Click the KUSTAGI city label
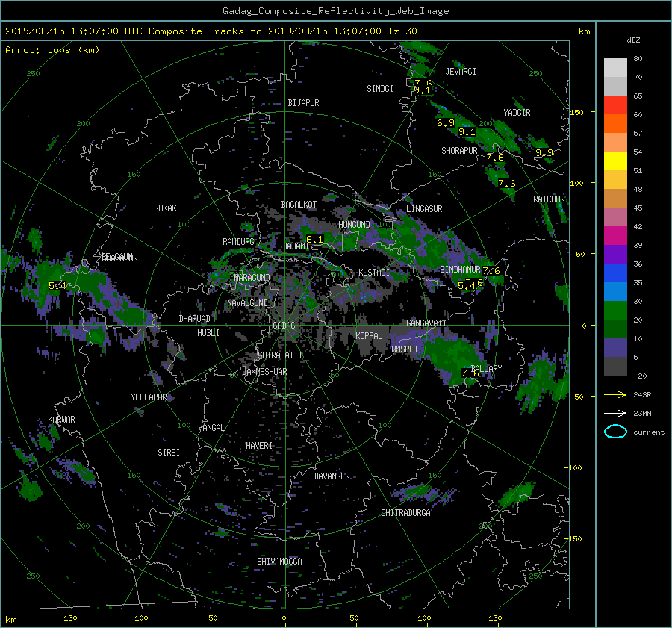Image resolution: width=672 pixels, height=628 pixels. [374, 273]
